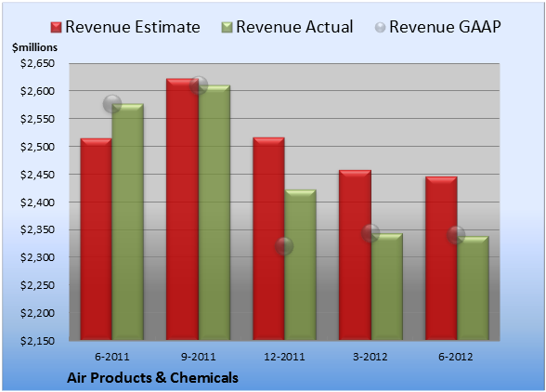Click the '6-2011' quarter label
The width and height of the screenshot is (546, 392).
point(112,357)
